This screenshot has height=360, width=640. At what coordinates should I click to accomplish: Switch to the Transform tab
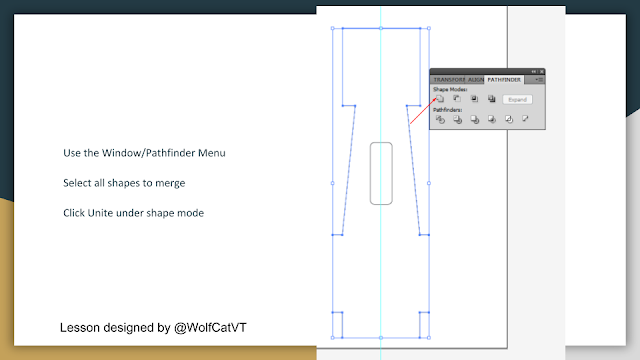[449, 80]
